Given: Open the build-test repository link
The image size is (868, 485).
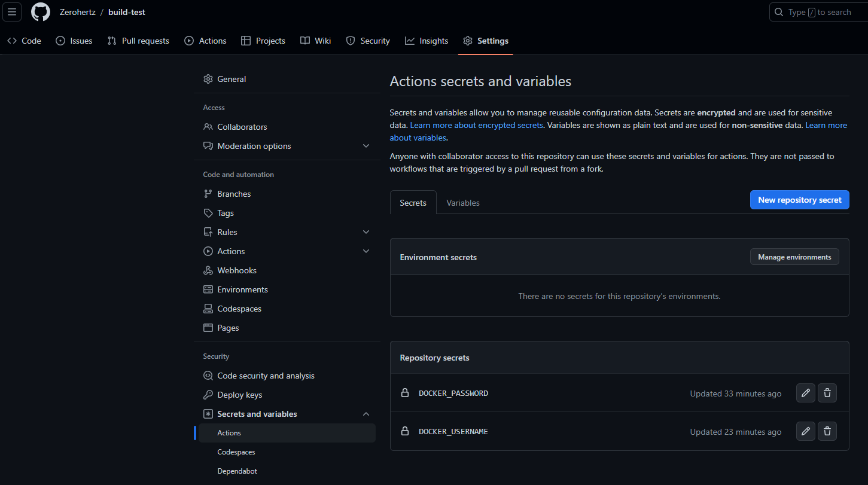Looking at the screenshot, I should (x=127, y=12).
